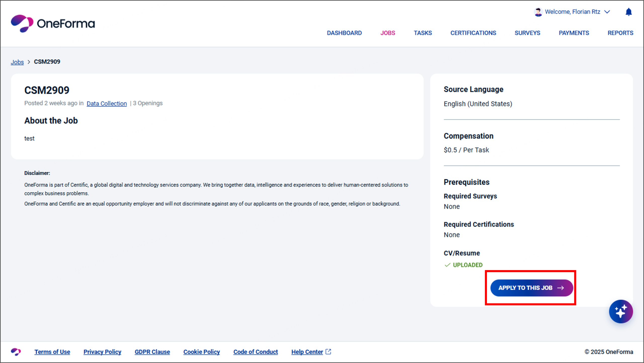This screenshot has width=644, height=363.
Task: Click the notification bell icon
Action: point(628,12)
